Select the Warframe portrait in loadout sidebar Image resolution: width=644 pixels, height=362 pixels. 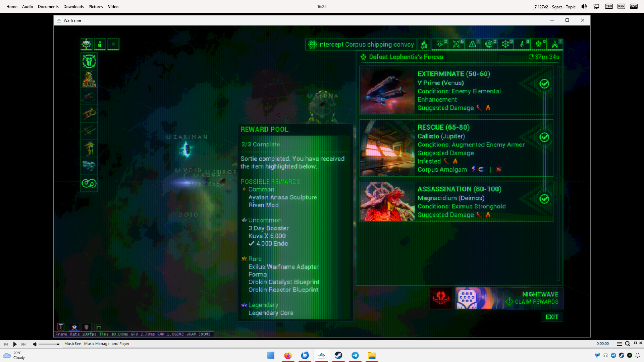pyautogui.click(x=89, y=79)
